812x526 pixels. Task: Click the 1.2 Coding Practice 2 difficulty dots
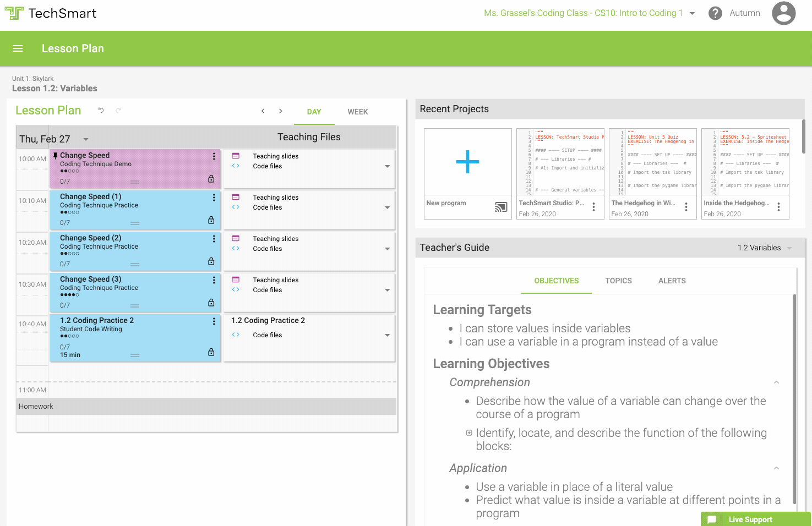tap(69, 336)
